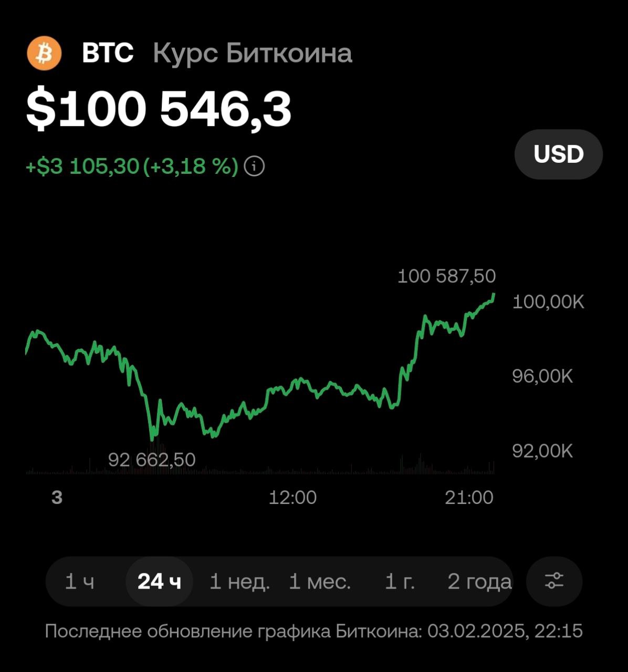Switch currency with the USD button
This screenshot has height=672, width=628.
(x=559, y=154)
